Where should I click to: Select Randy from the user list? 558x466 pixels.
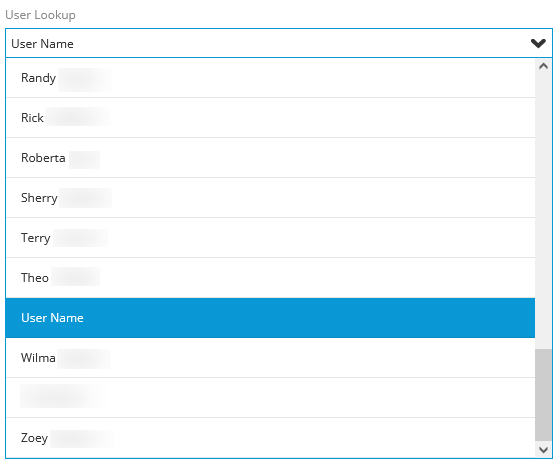pos(270,78)
